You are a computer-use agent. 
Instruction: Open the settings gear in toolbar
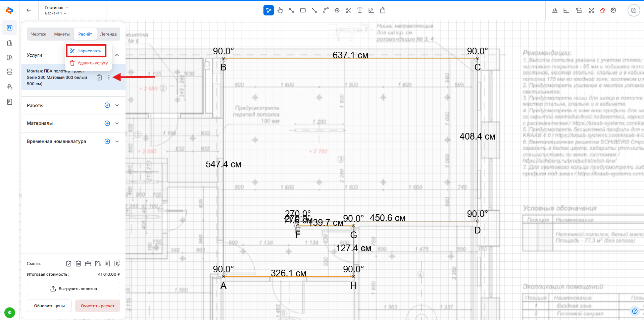[x=613, y=10]
